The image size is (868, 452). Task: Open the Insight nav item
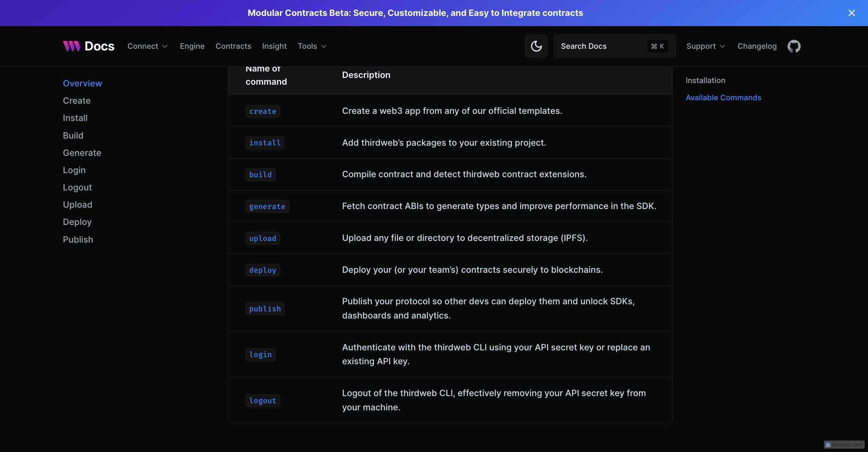click(x=274, y=46)
